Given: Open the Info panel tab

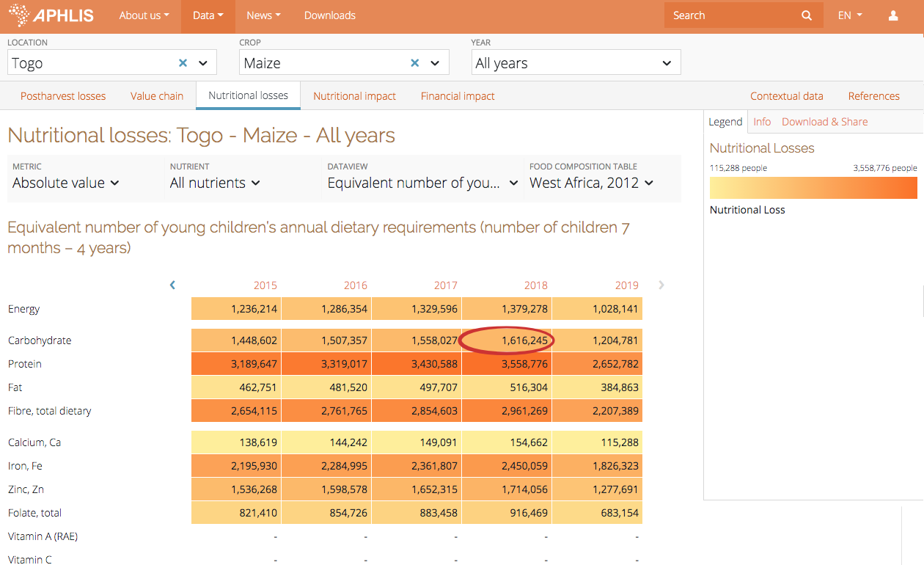Looking at the screenshot, I should click(762, 122).
